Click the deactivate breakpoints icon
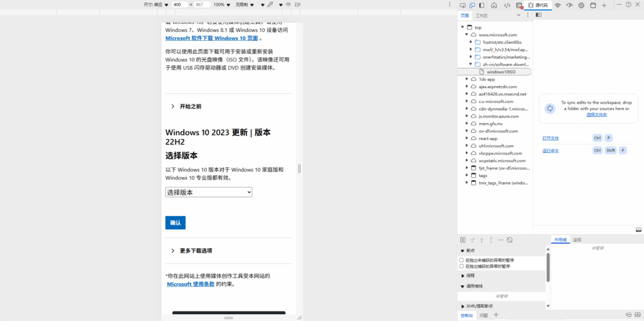Image resolution: width=644 pixels, height=321 pixels. pos(509,240)
